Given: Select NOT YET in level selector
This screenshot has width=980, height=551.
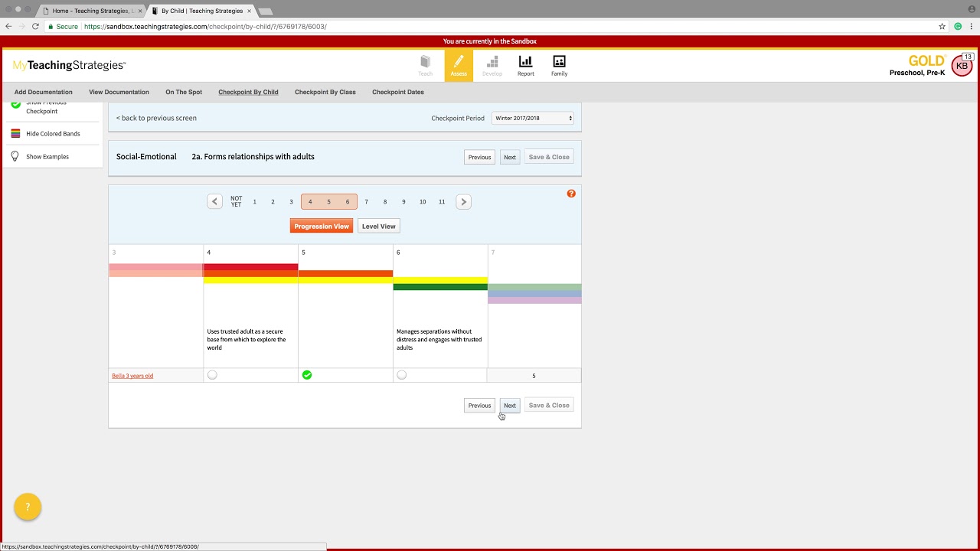Looking at the screenshot, I should [x=236, y=202].
